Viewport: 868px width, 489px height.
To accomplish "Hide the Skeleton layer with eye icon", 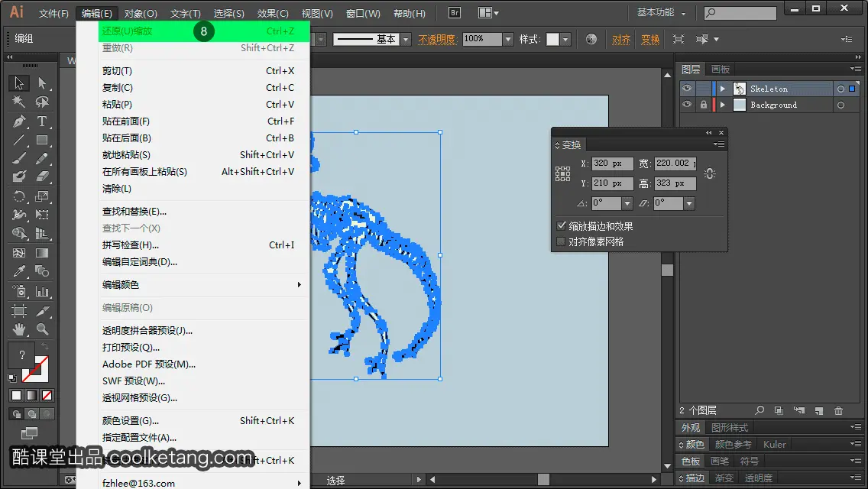I will 687,89.
